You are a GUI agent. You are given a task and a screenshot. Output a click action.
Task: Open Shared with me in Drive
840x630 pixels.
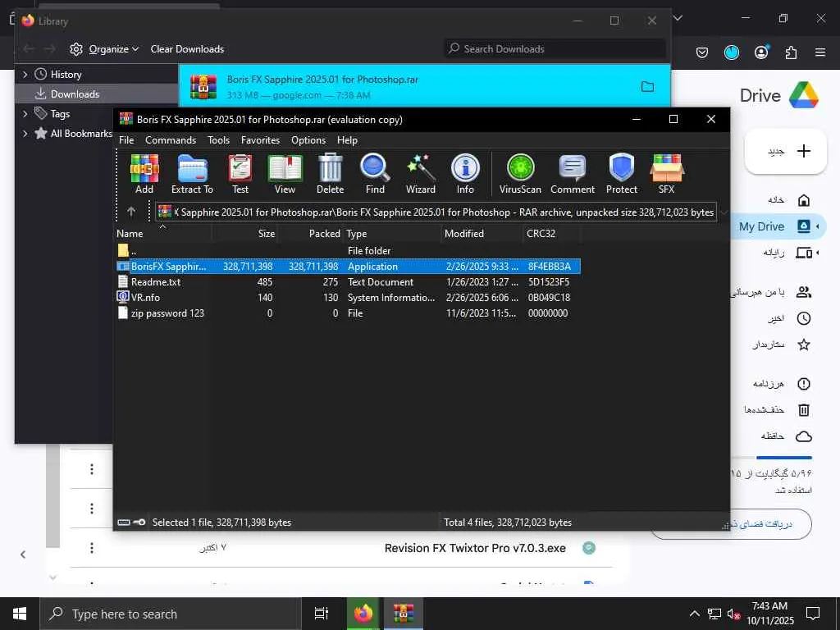pos(804,292)
